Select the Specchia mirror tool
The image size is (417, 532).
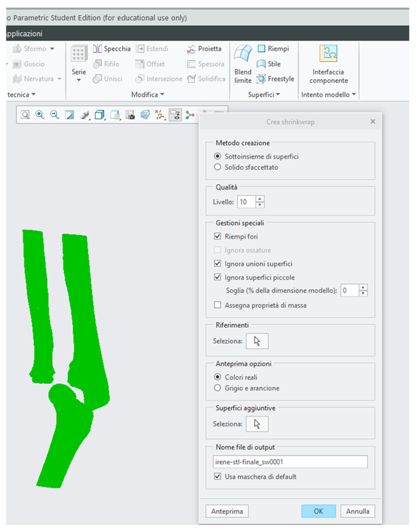point(112,49)
